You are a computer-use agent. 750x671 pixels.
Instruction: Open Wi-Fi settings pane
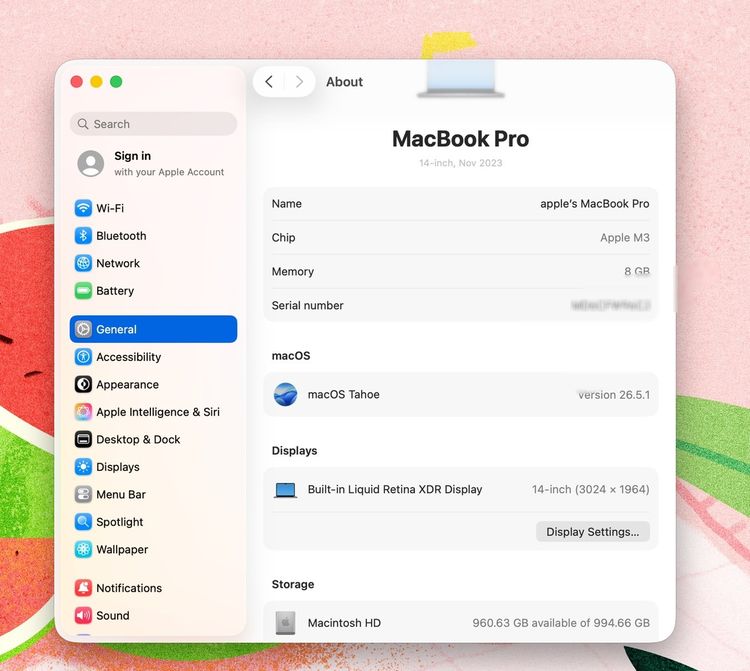[153, 208]
